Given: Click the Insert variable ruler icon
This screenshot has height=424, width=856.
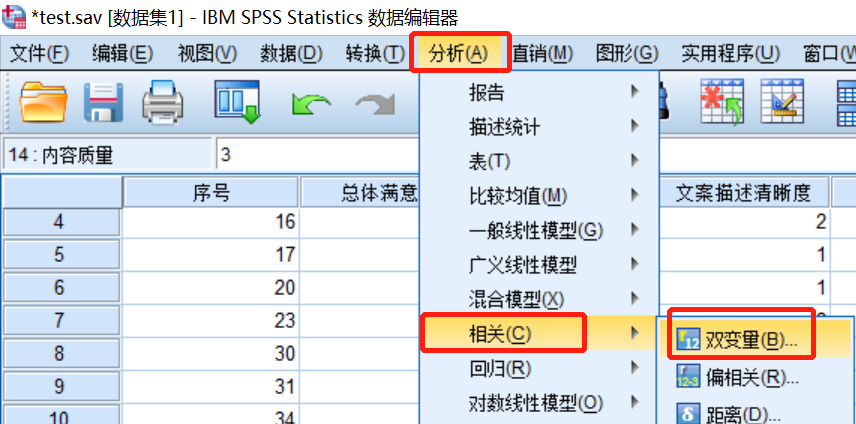Looking at the screenshot, I should click(782, 101).
